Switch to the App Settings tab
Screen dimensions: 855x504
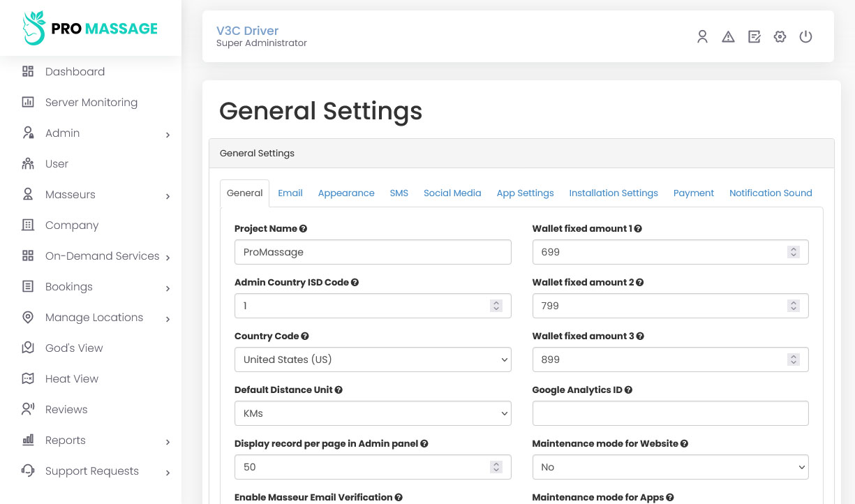point(526,193)
